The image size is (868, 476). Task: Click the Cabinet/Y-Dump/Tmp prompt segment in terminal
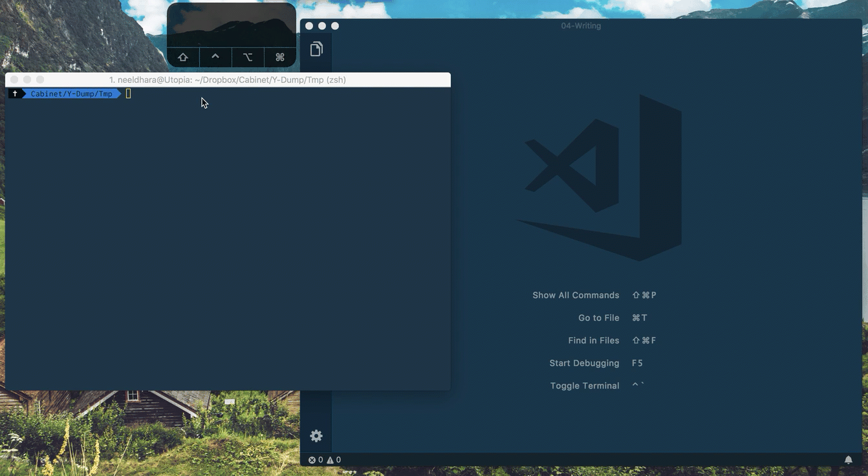point(71,94)
